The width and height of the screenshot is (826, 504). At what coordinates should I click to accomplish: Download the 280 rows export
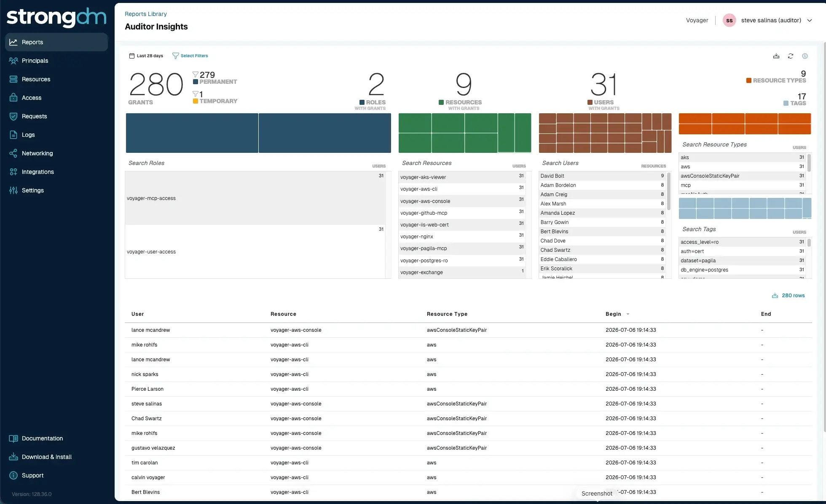[x=788, y=296]
